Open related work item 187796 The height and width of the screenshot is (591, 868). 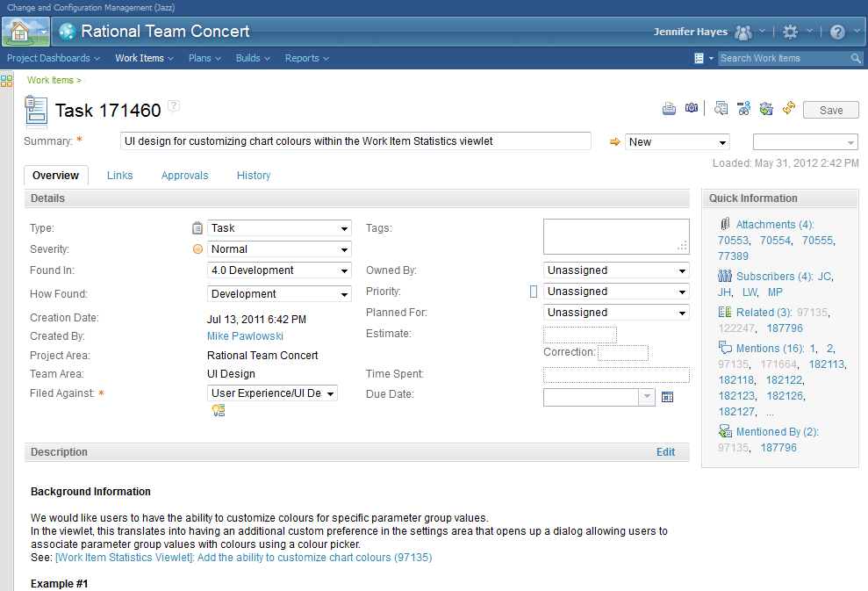coord(785,328)
